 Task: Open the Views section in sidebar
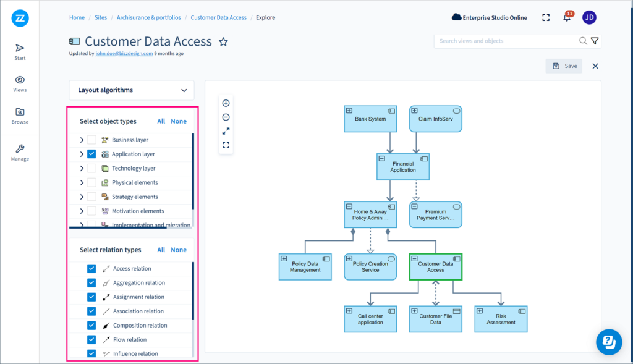pyautogui.click(x=20, y=84)
